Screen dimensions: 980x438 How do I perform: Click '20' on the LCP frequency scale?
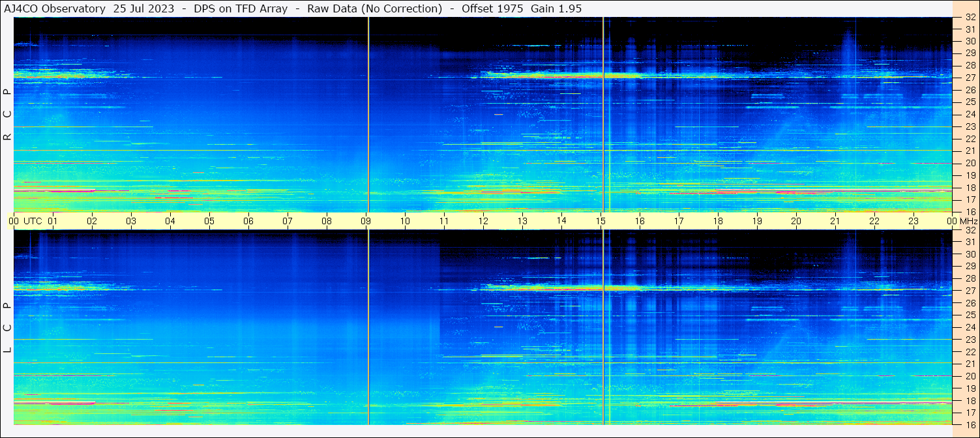(x=970, y=376)
